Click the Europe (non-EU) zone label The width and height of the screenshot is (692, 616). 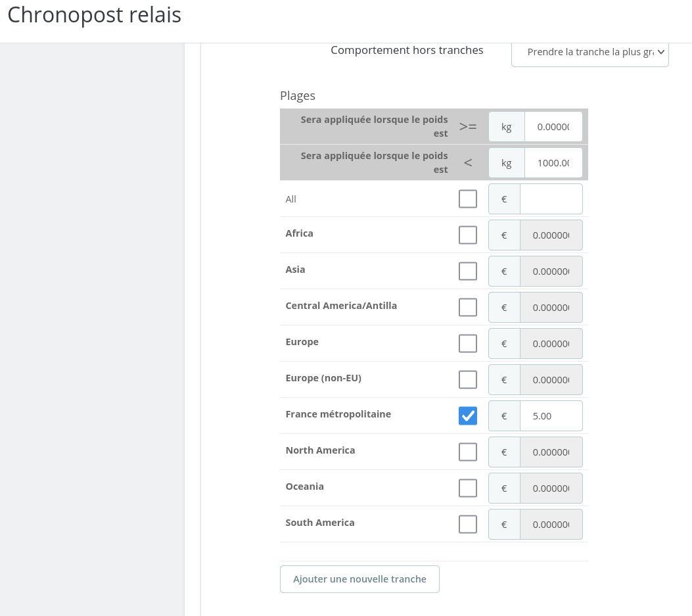pyautogui.click(x=323, y=378)
